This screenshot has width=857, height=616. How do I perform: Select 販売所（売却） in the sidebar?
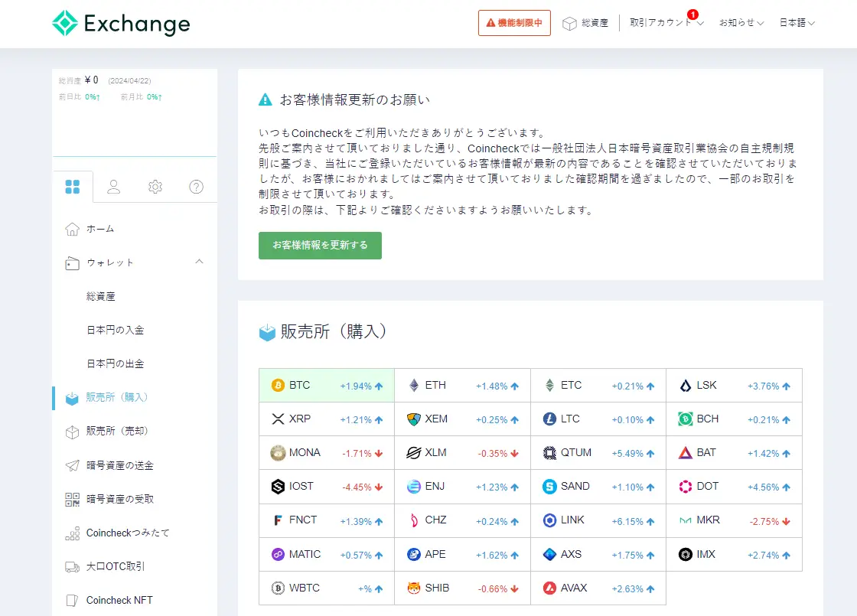pyautogui.click(x=117, y=432)
